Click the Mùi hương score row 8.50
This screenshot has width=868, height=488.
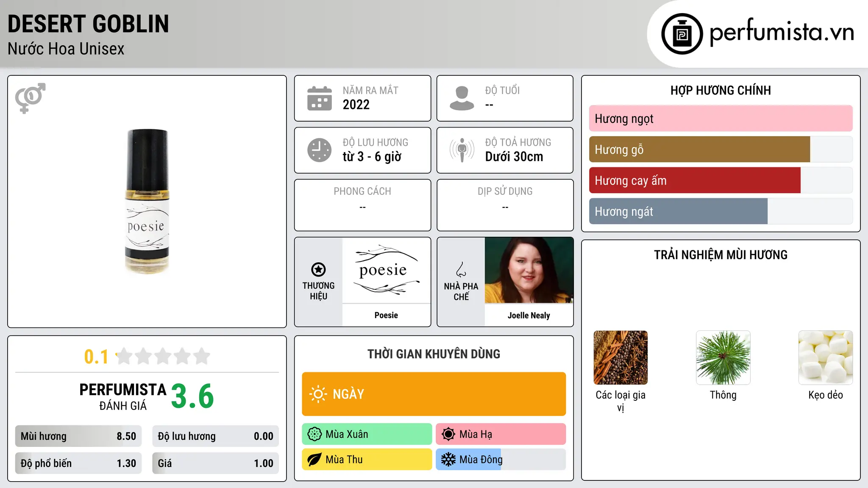78,436
